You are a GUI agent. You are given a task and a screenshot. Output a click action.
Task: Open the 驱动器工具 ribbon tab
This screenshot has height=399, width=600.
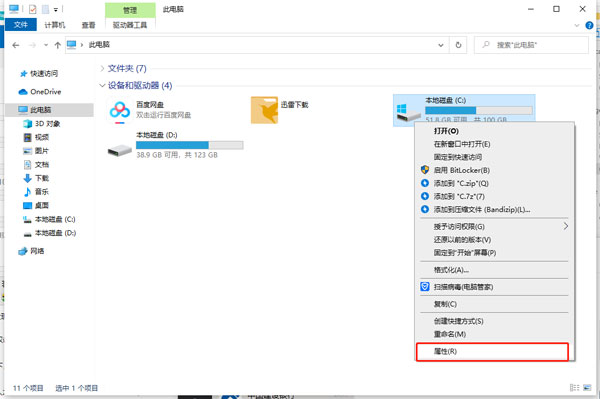130,25
